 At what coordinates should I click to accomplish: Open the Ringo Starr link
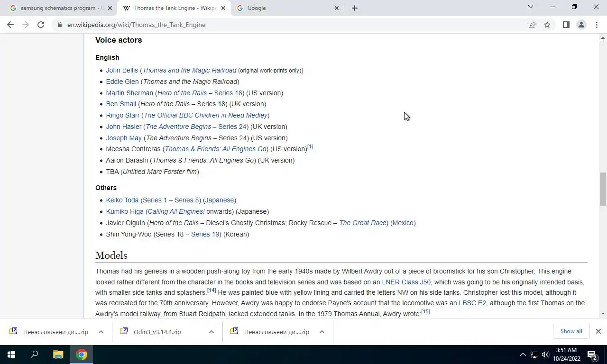[123, 115]
